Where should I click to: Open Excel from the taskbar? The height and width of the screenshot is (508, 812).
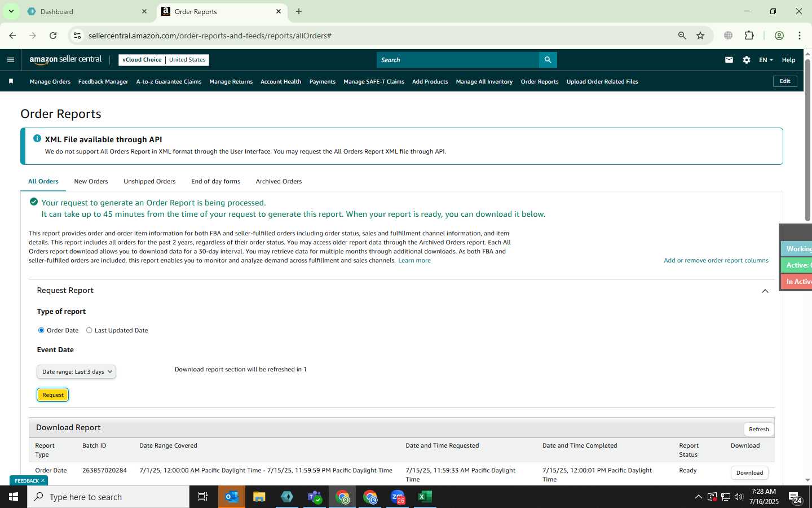click(425, 497)
